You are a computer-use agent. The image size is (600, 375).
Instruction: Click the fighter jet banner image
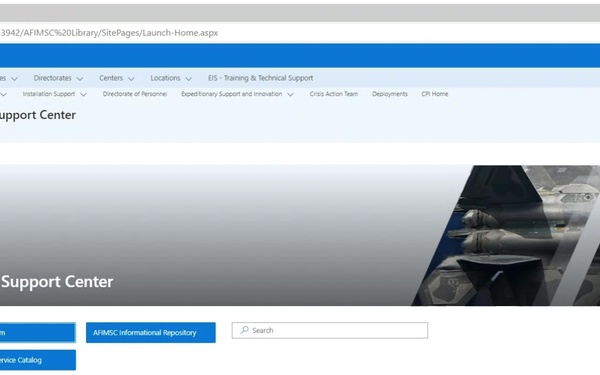[506, 235]
